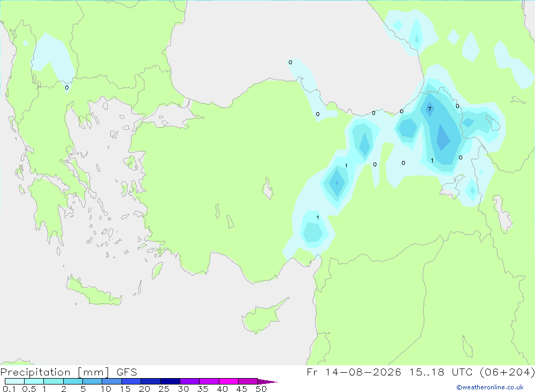Click the legend's over-50 arrow tip
535x392 pixels.
pos(267,382)
